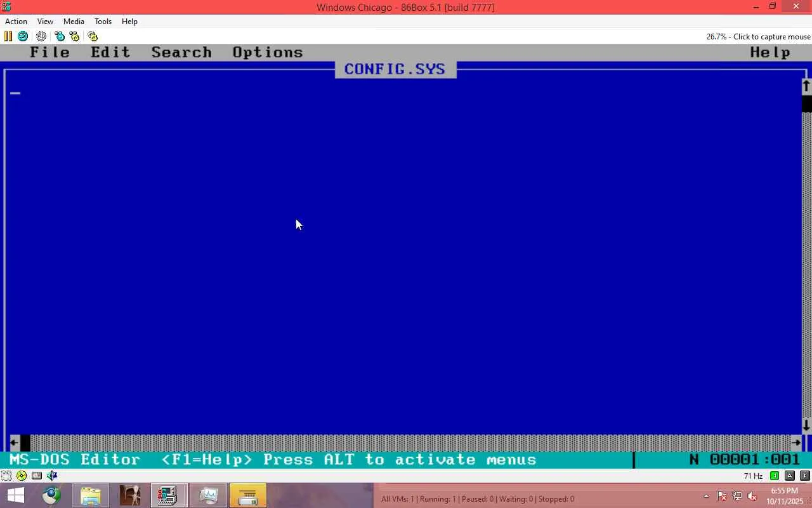Click the teal hard reset toolbar icon

tap(23, 36)
